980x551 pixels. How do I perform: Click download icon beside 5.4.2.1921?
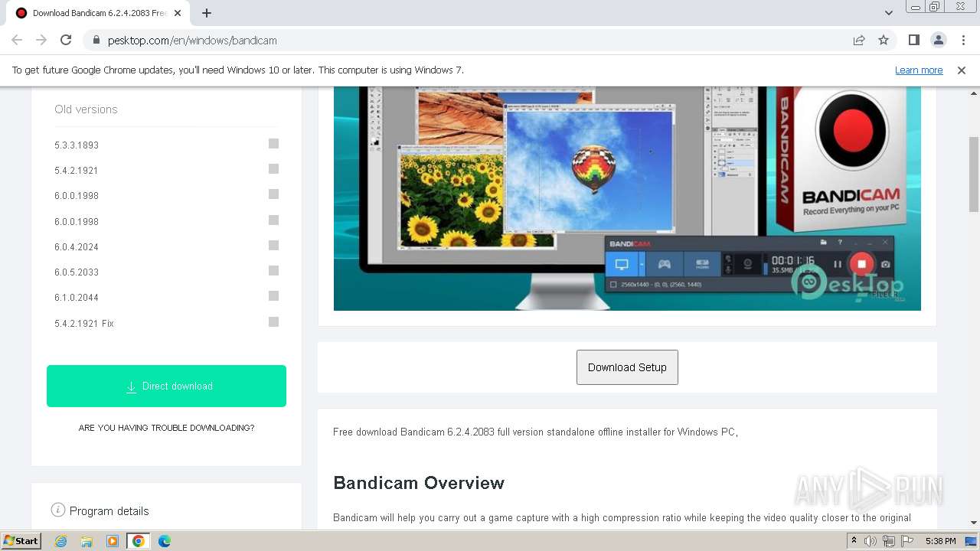tap(273, 168)
